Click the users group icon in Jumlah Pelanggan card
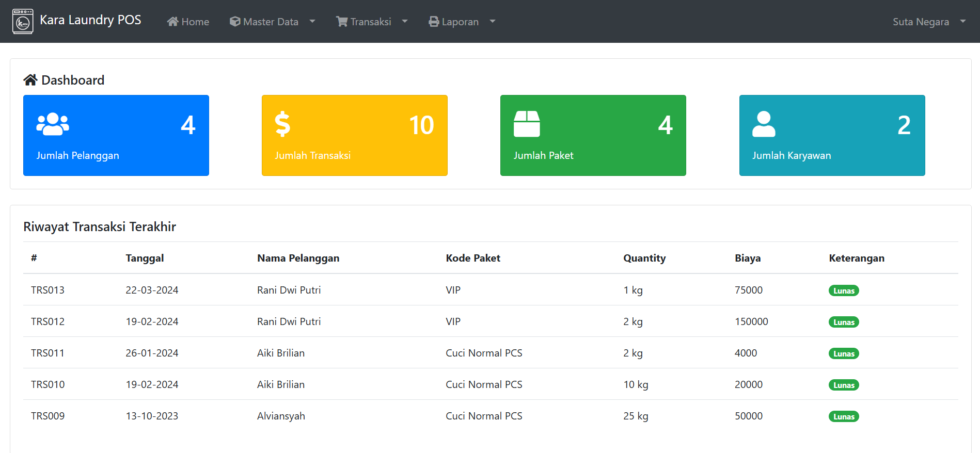Screen dimensions: 980x453 tap(53, 124)
